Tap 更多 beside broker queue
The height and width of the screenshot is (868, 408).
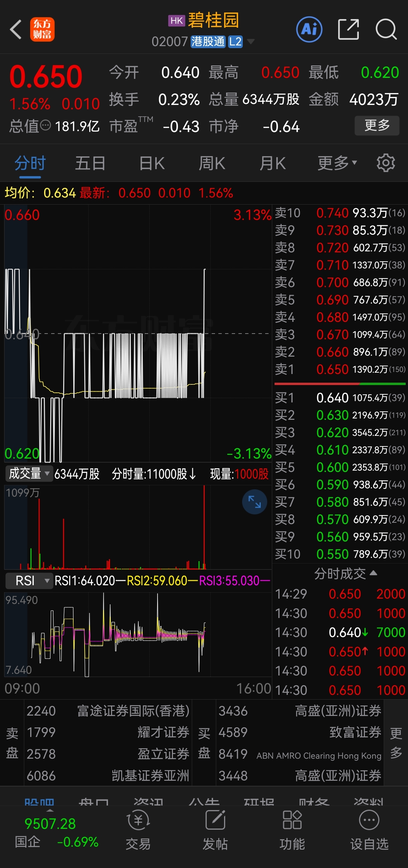point(396,743)
